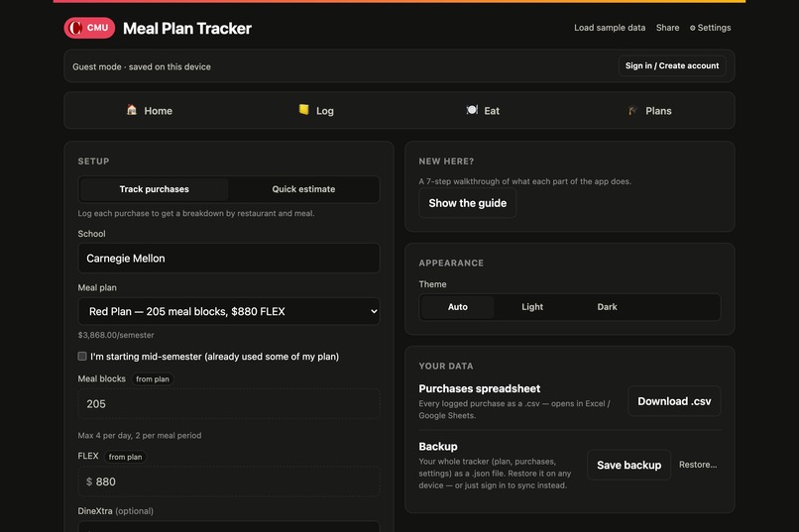The height and width of the screenshot is (532, 799).
Task: Click the Max 4 per day hint text
Action: (140, 436)
